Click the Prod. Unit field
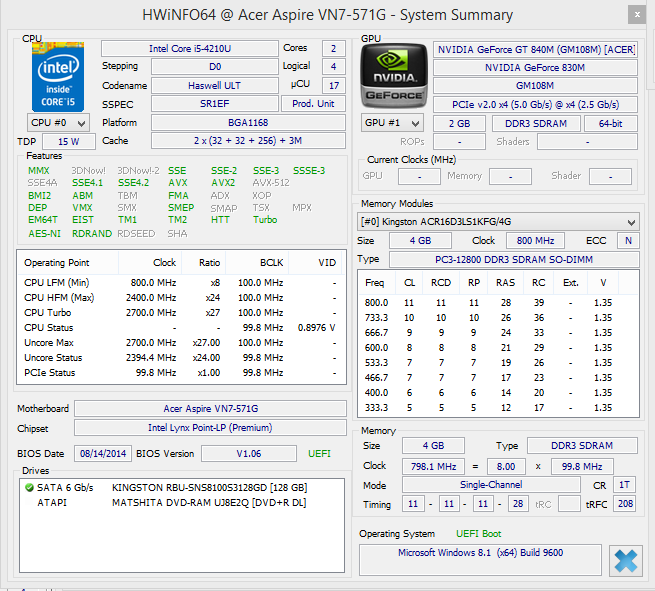 313,104
